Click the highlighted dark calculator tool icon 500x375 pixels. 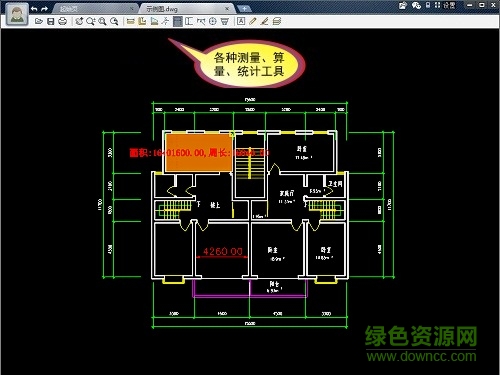click(x=178, y=22)
